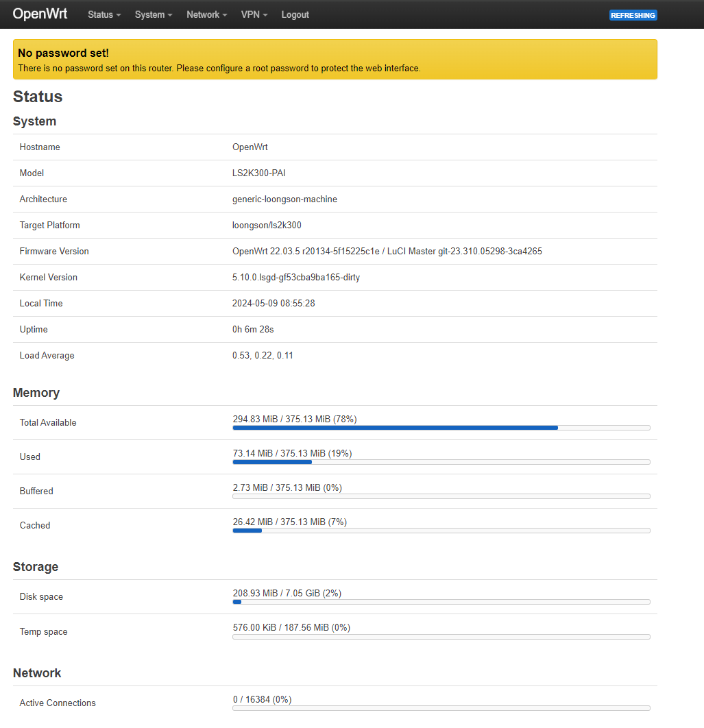
Task: Click the LS2K300-PAI model value
Action: 258,173
